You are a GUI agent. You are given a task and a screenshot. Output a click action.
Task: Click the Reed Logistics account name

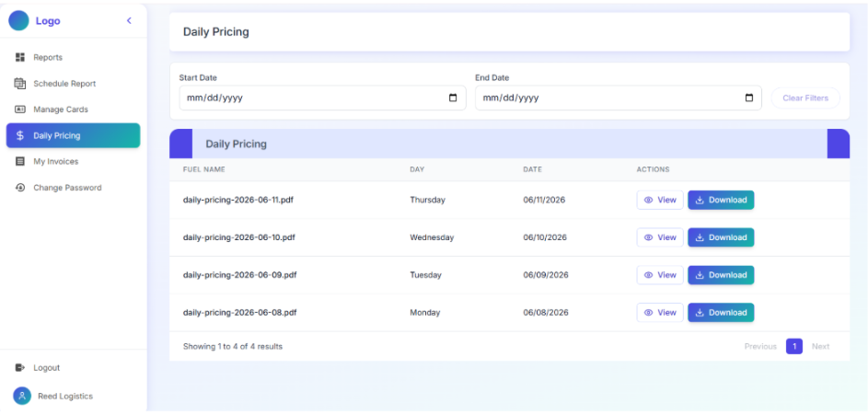point(65,397)
